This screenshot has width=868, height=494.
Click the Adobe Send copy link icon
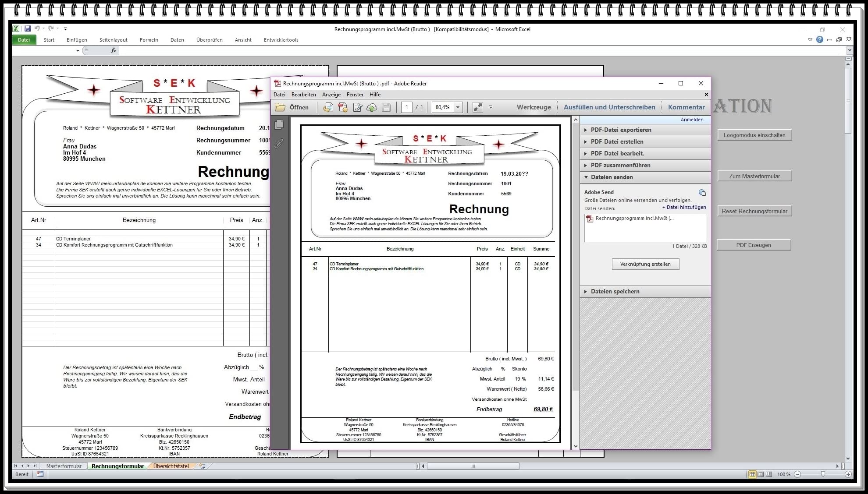click(702, 193)
